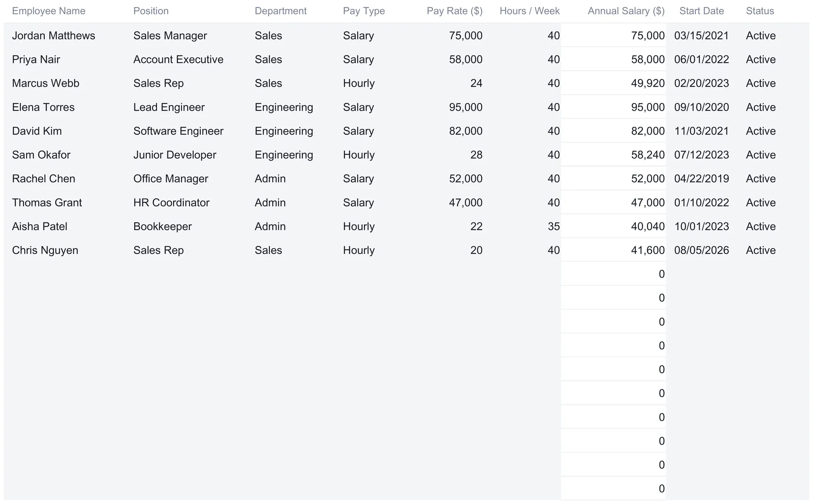Click the 35 hours per week cell

coord(554,226)
